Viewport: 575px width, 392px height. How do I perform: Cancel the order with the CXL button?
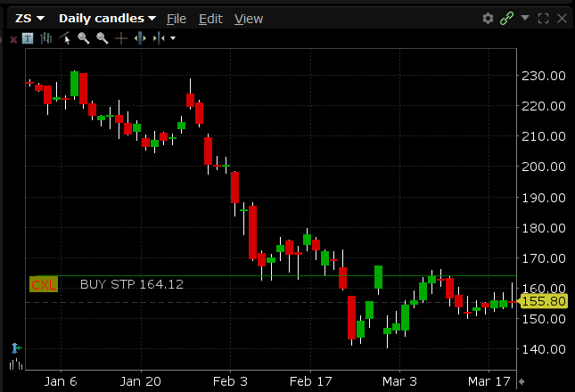click(x=44, y=285)
